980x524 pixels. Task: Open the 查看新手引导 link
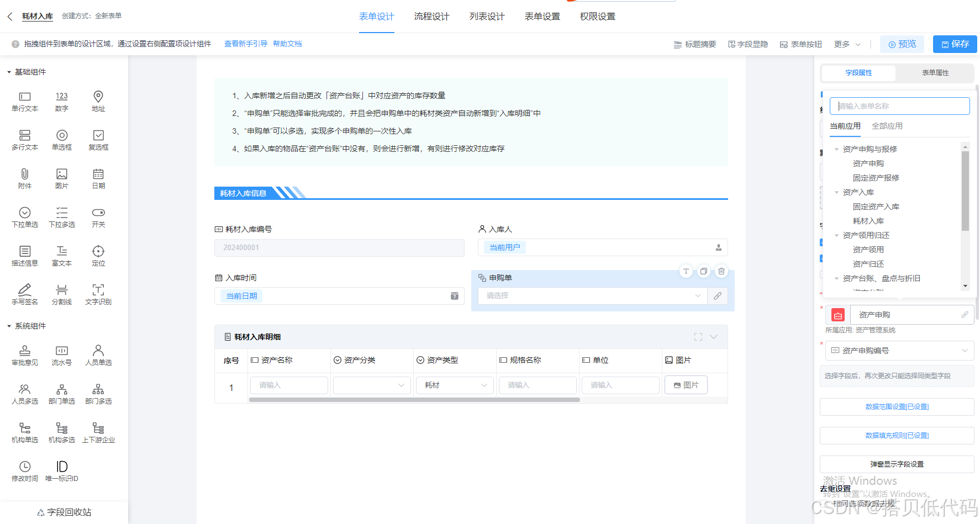click(x=246, y=44)
